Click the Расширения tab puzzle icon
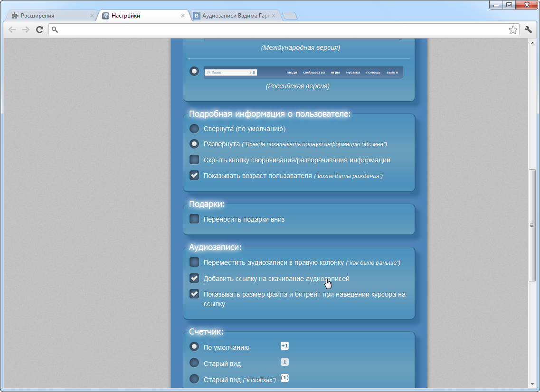This screenshot has height=392, width=540. point(15,16)
